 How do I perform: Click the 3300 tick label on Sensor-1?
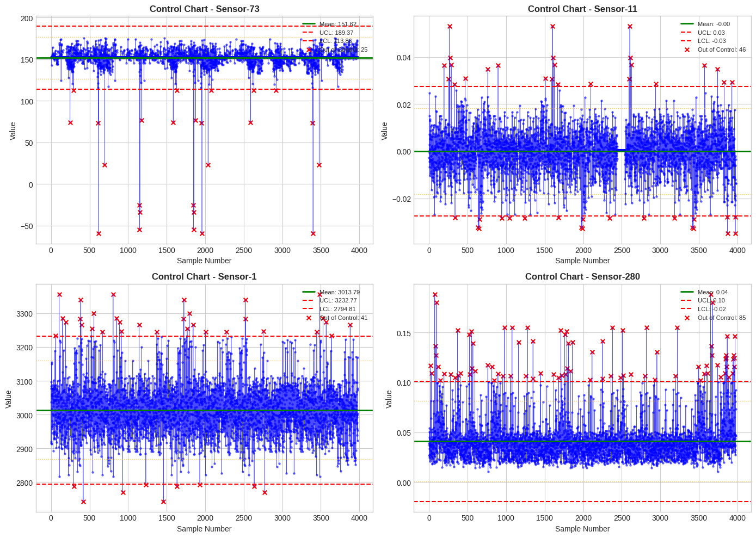[24, 314]
